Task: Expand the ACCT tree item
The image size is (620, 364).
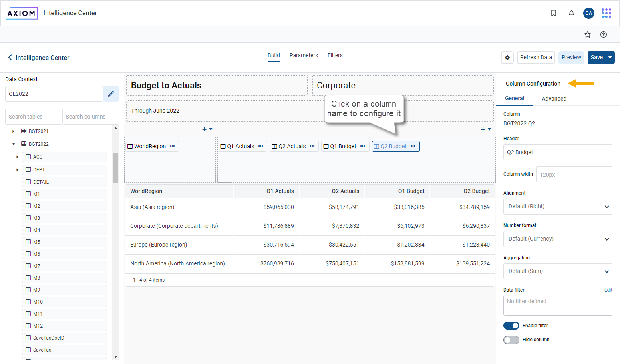Action: [17, 157]
